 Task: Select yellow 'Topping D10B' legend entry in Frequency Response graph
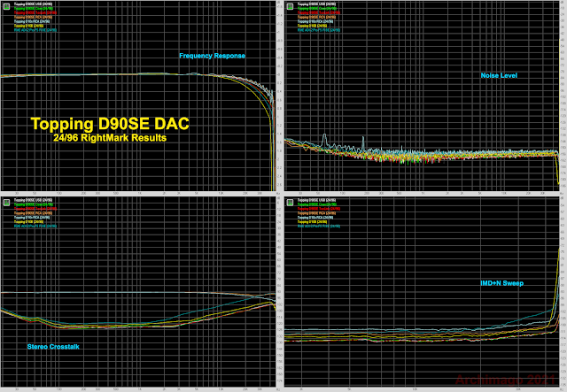(x=28, y=26)
